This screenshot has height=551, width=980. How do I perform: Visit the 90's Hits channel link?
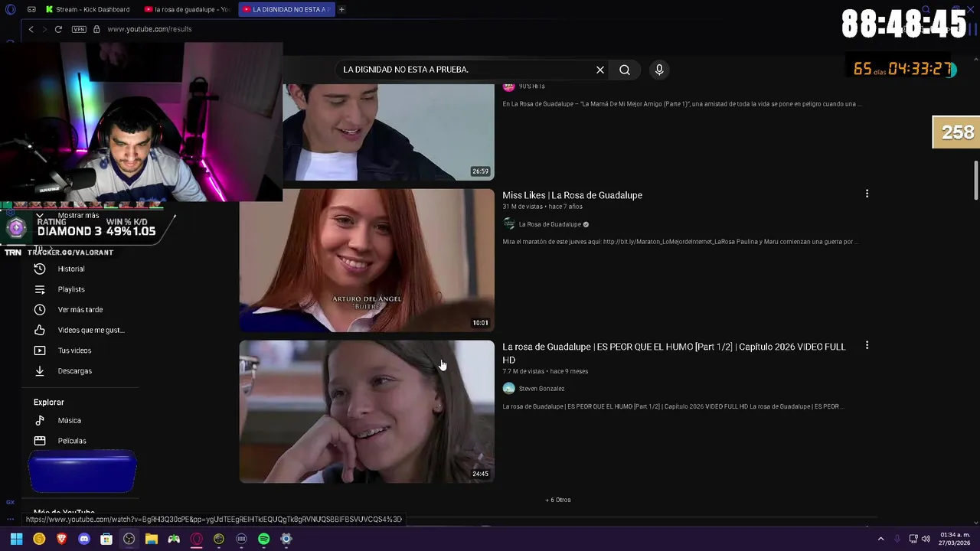click(x=531, y=86)
